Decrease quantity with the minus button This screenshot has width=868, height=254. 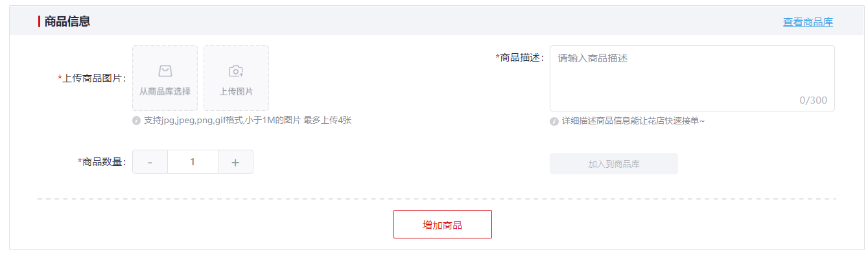pos(150,162)
